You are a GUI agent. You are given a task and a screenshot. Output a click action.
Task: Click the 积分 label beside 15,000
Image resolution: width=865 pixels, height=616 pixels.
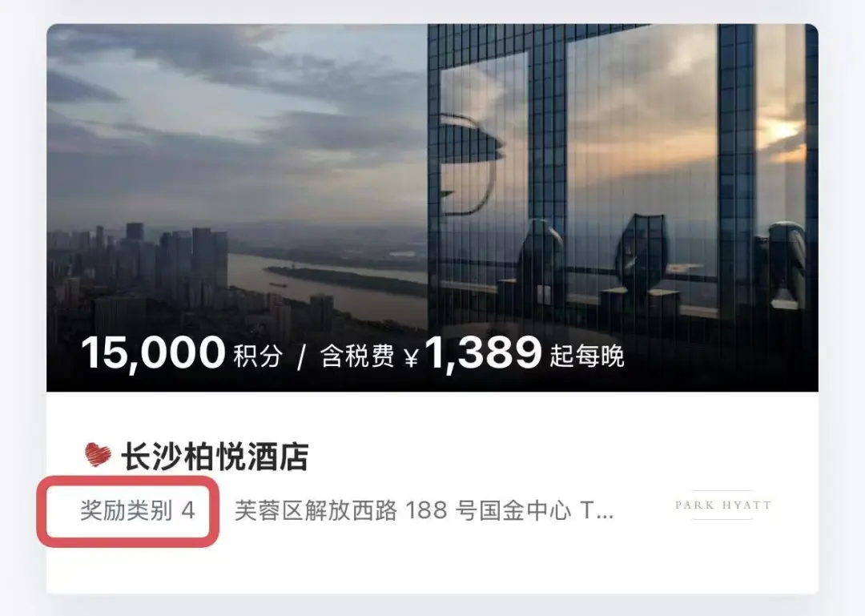(258, 356)
